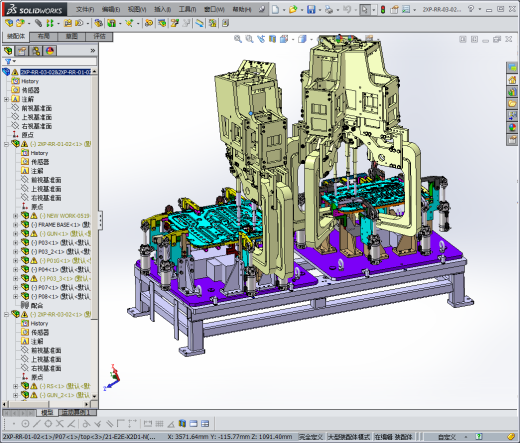Open the Print icon in the top toolbar

tap(329, 10)
